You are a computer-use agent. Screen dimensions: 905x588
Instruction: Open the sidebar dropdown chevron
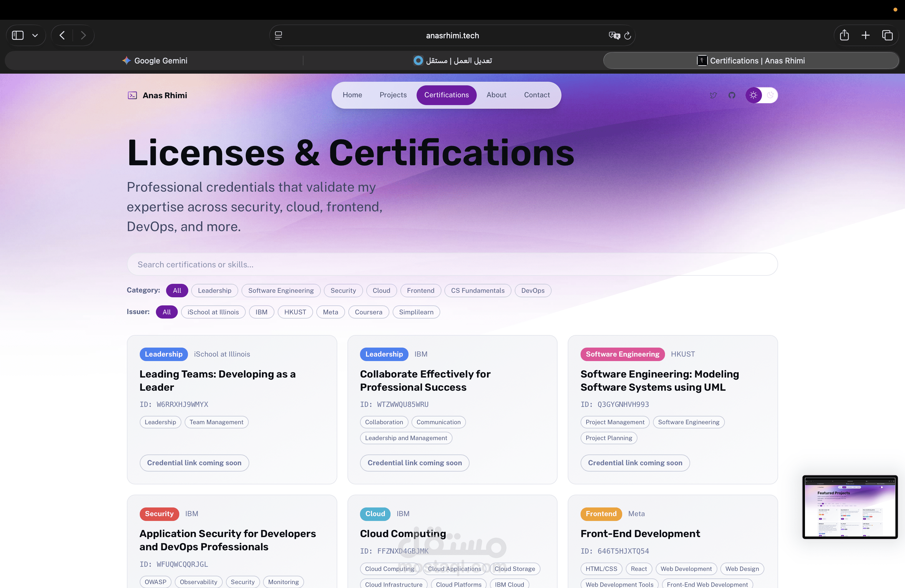tap(35, 35)
